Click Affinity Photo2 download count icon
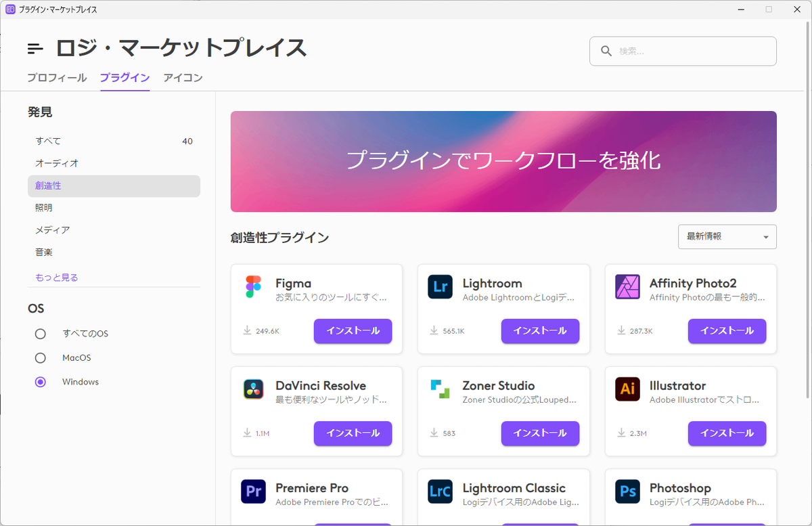 click(621, 331)
